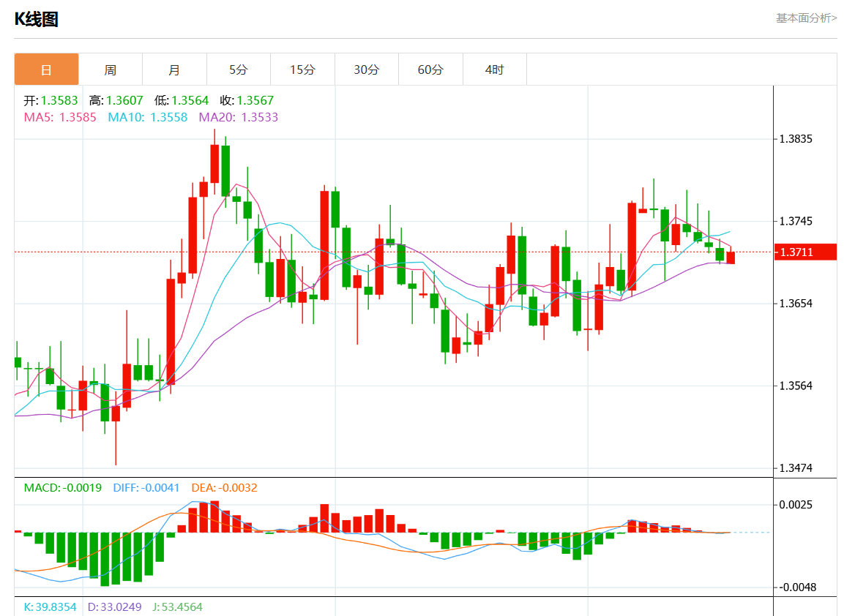Open the 60分 interval tab
Image resolution: width=855 pixels, height=616 pixels.
[430, 70]
